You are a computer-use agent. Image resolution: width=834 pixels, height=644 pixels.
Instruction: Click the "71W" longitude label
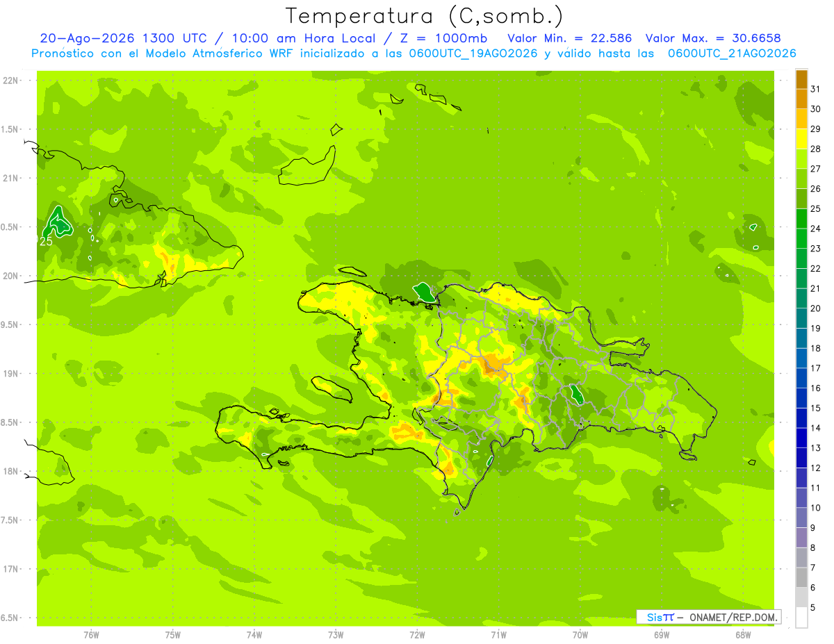point(498,635)
